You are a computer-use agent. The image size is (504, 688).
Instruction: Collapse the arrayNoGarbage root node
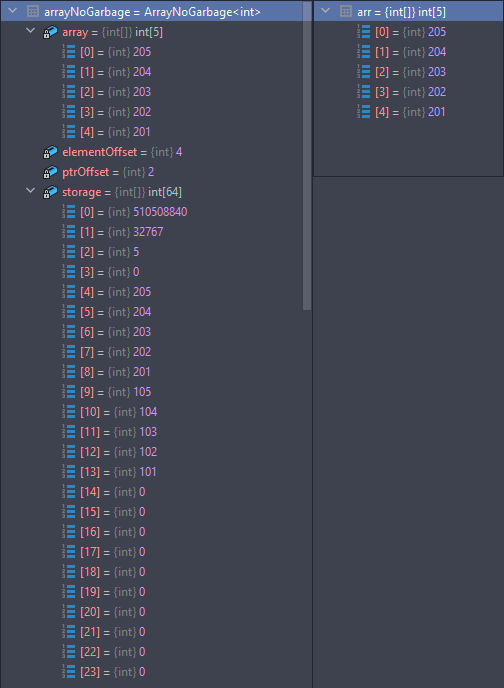pyautogui.click(x=13, y=11)
